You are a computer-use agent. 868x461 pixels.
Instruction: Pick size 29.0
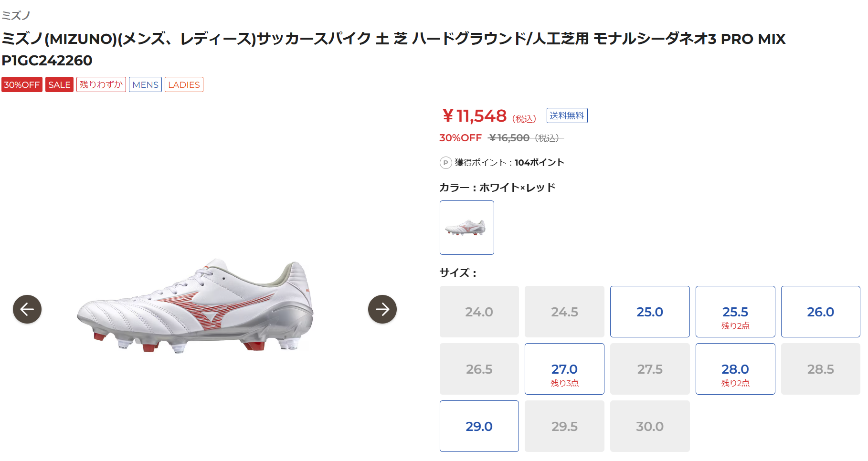479,426
